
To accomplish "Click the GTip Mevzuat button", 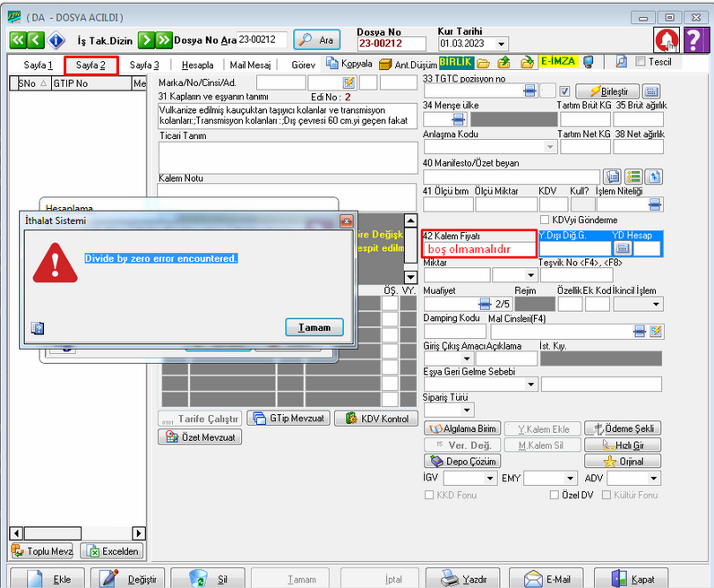I will 288,418.
